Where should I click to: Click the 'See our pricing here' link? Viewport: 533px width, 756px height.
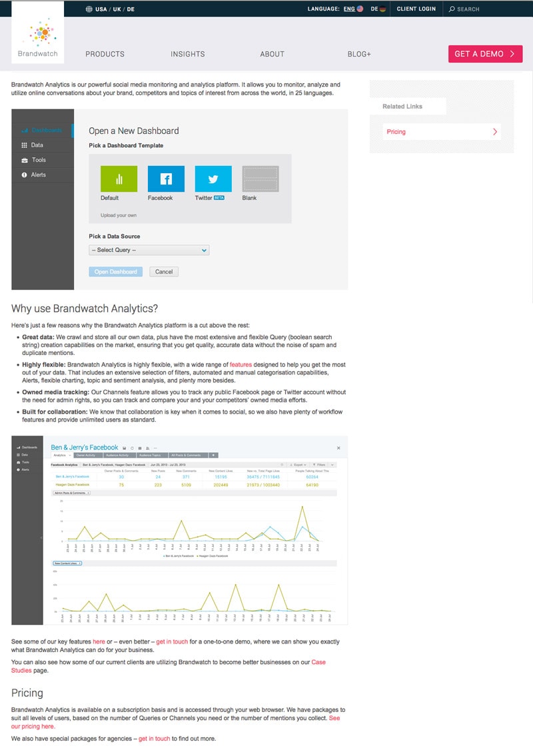click(x=33, y=727)
